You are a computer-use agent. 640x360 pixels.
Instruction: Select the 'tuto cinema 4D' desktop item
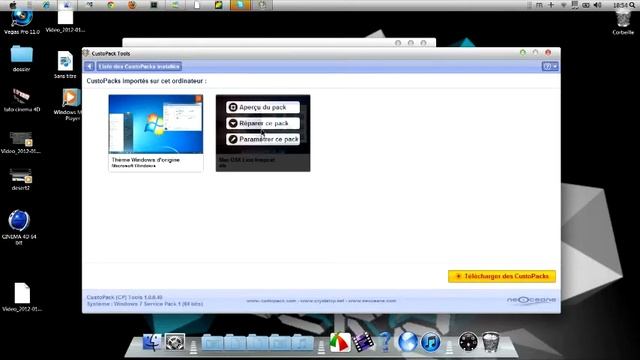[x=22, y=100]
